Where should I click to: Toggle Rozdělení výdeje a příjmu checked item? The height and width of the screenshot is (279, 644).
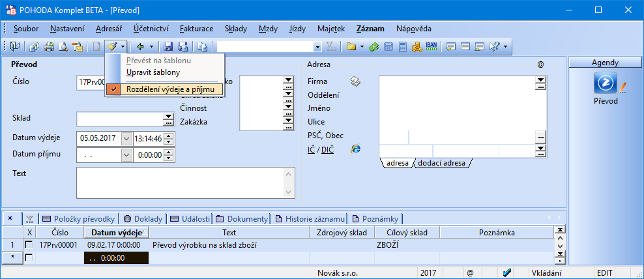click(x=165, y=89)
